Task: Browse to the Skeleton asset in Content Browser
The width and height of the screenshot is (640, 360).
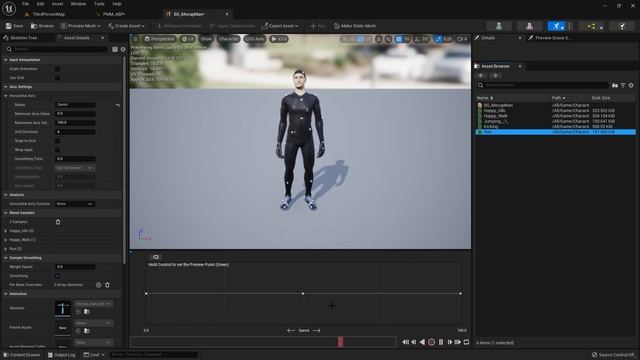Action: (x=87, y=312)
